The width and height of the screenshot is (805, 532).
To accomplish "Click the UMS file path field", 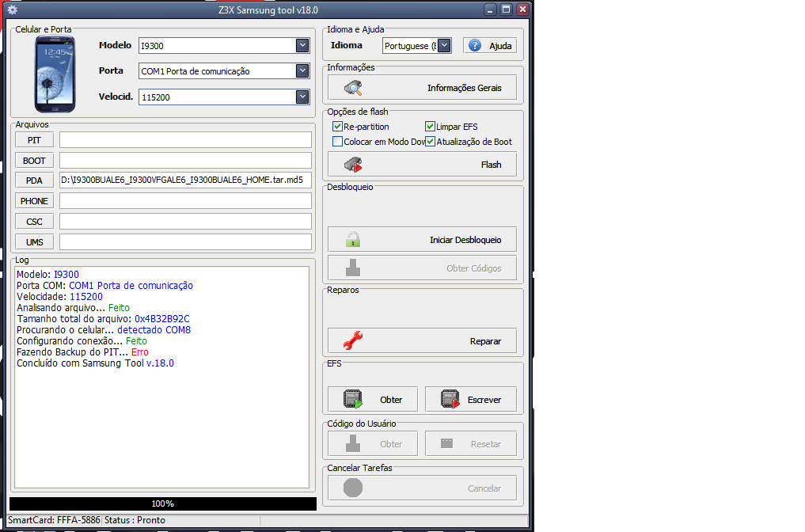I will tap(185, 242).
